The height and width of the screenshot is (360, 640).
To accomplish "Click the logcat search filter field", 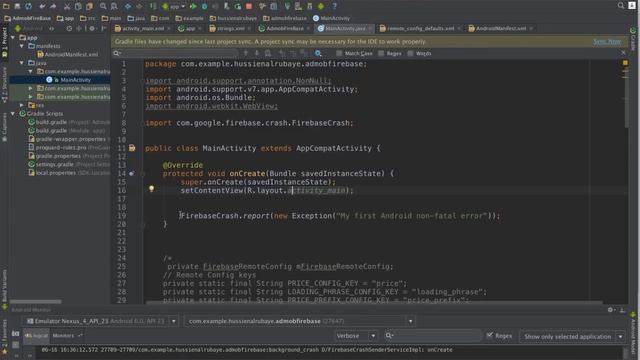I will click(x=433, y=336).
